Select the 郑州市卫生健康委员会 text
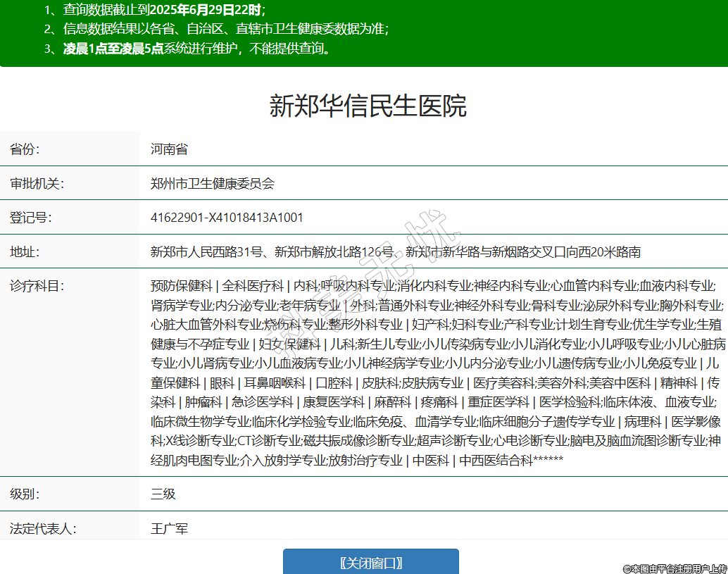728x574 pixels. pos(212,184)
